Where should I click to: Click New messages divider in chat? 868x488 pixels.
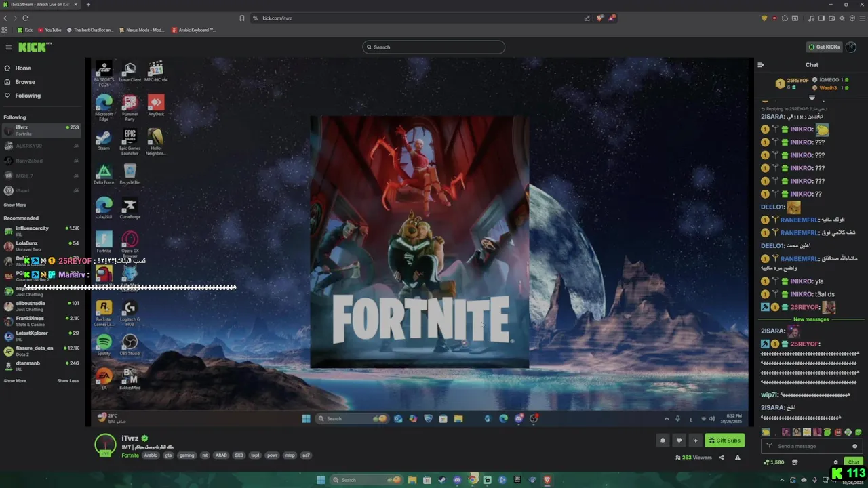(811, 319)
